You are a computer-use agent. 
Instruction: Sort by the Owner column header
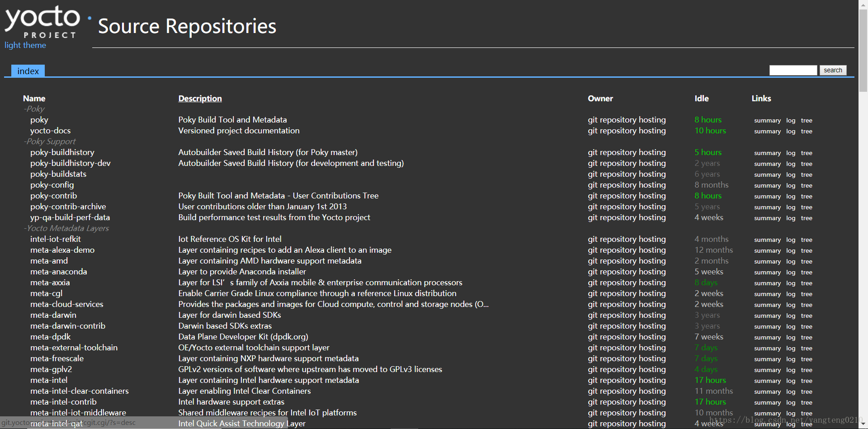600,99
